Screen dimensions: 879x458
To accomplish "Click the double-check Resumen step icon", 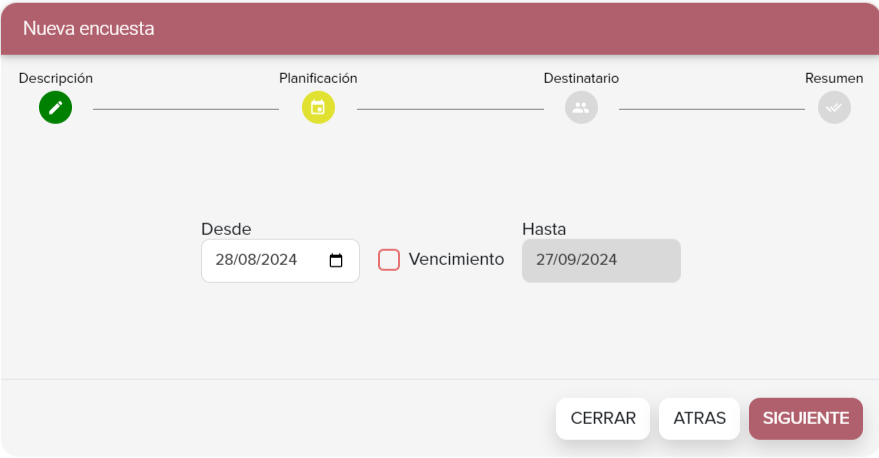I will (x=834, y=108).
